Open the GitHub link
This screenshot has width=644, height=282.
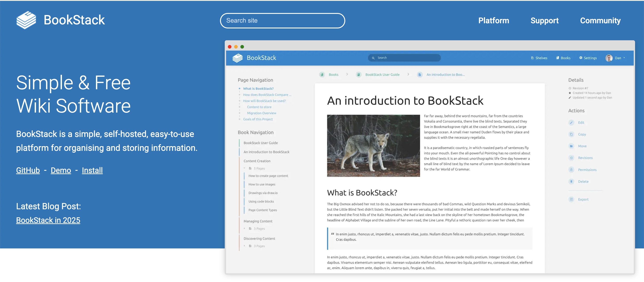(28, 170)
